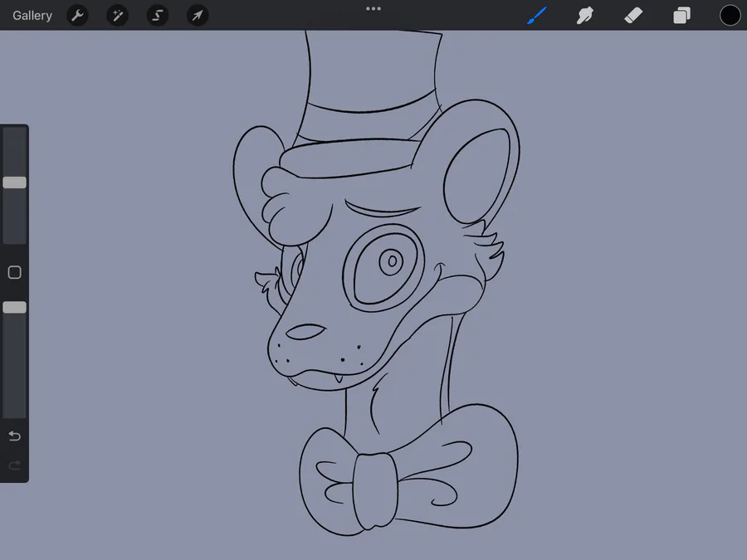
Task: Activate the Transform arrow tool
Action: pyautogui.click(x=198, y=16)
